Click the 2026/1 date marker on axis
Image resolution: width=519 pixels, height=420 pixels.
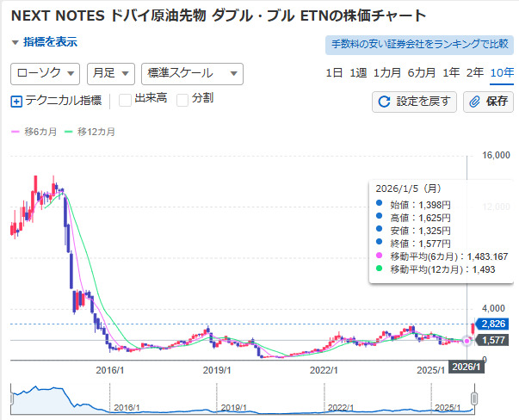coord(466,367)
